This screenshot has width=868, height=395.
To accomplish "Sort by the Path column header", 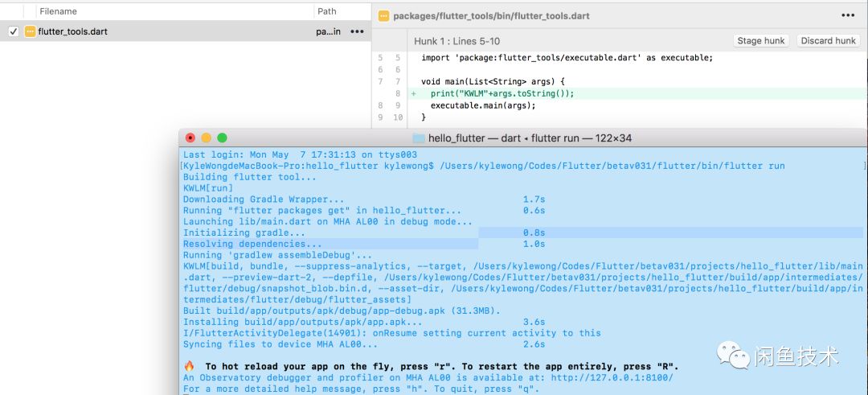I will click(x=326, y=11).
